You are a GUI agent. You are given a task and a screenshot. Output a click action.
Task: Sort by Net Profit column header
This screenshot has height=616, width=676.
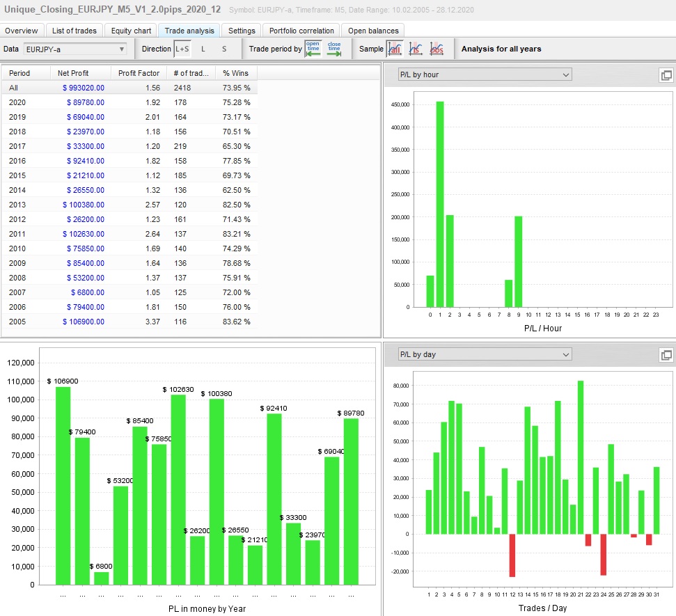click(x=73, y=73)
